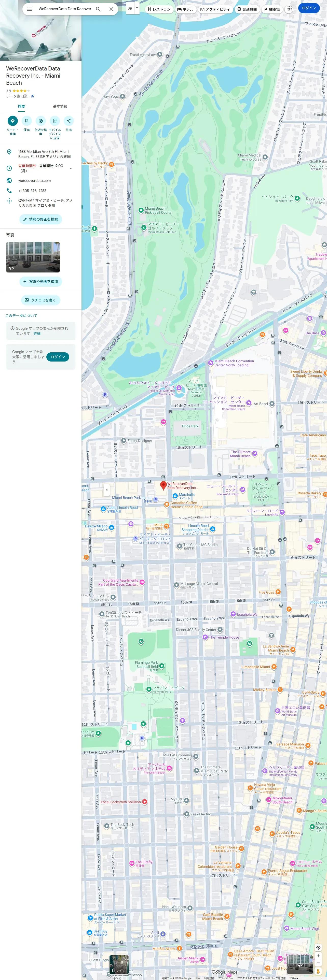Switch to the 基本情報 tab
327x980 pixels.
[x=60, y=107]
